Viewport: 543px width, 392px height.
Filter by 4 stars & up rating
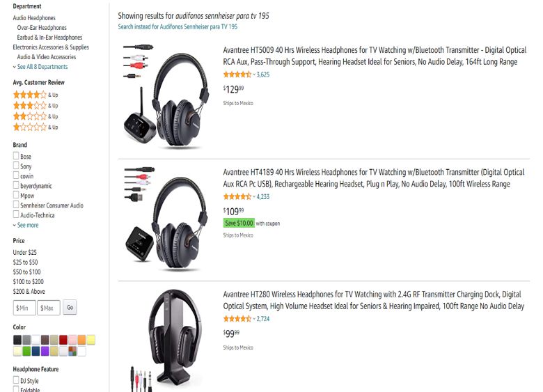30,94
